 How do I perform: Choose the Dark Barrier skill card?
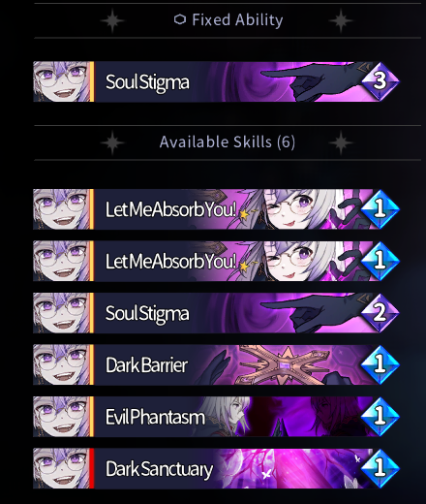tap(216, 364)
